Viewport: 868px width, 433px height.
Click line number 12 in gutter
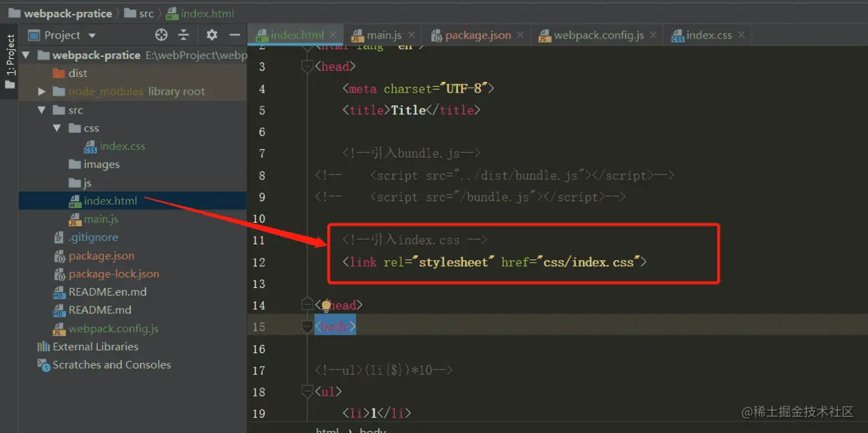tap(258, 262)
